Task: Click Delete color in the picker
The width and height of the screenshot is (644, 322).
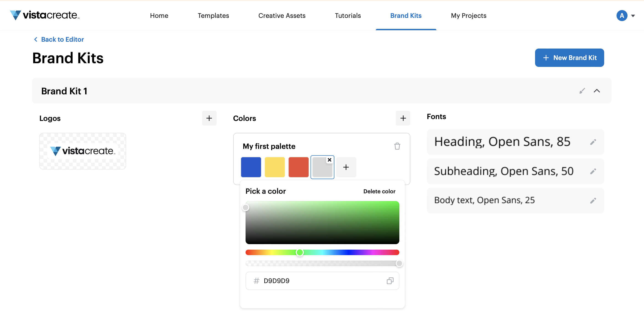Action: click(379, 191)
